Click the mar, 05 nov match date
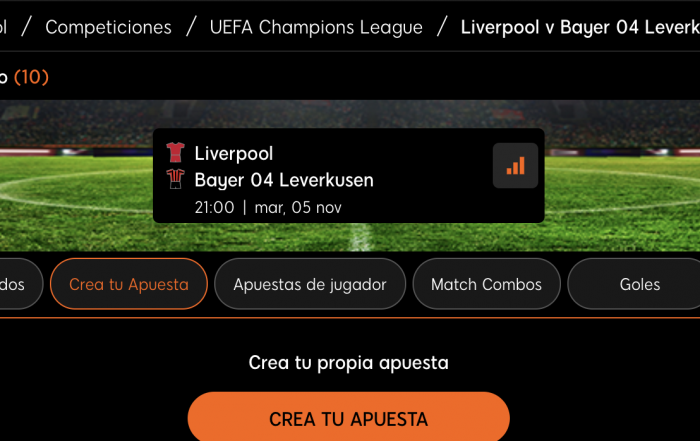700x441 pixels. pyautogui.click(x=298, y=208)
